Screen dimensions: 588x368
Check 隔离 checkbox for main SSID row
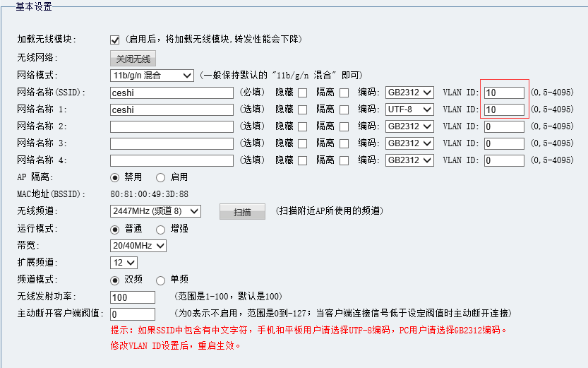tap(344, 93)
